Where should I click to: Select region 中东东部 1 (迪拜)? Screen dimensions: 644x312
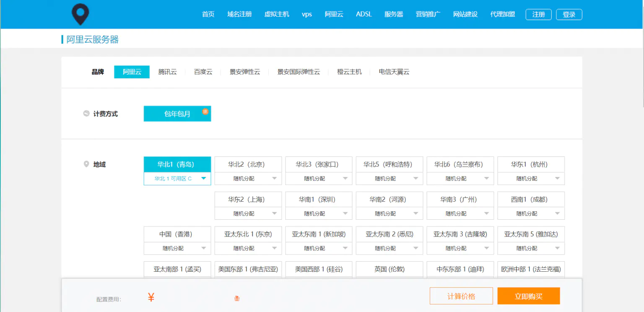pyautogui.click(x=460, y=269)
